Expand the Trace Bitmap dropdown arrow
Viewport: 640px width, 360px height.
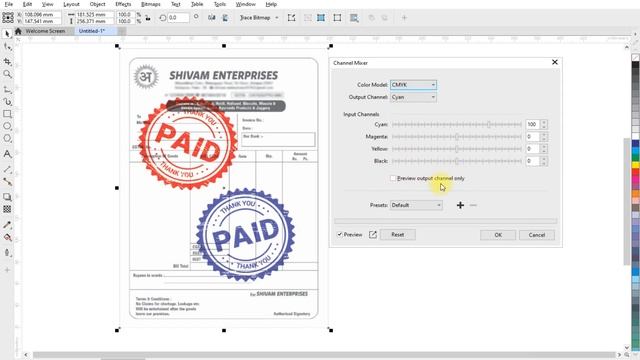pos(277,18)
